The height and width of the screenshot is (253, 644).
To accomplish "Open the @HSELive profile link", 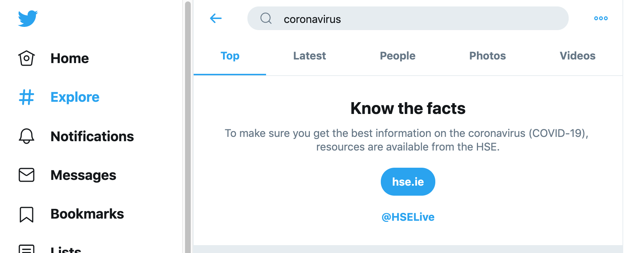I will pos(408,217).
